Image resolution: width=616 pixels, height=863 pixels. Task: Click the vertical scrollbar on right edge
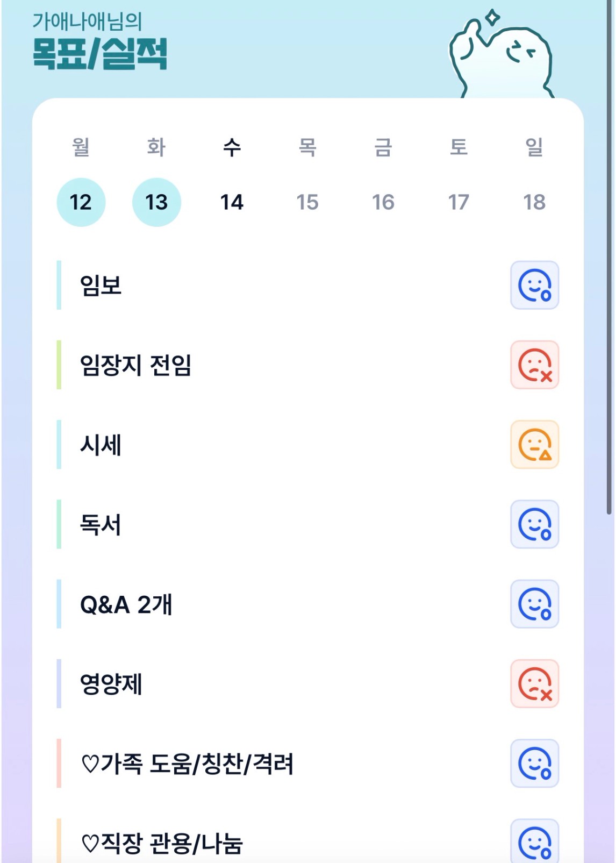[609, 269]
